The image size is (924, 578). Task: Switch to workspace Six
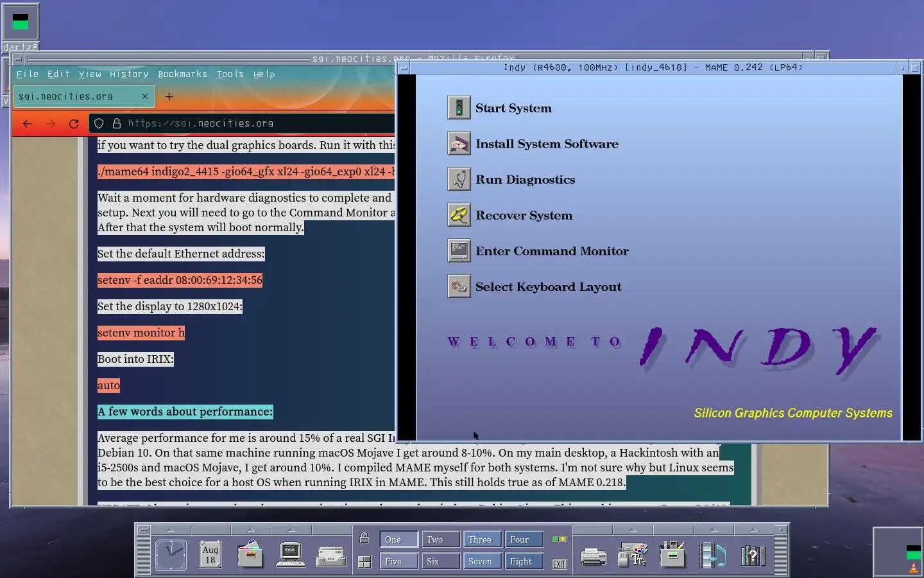pyautogui.click(x=441, y=561)
